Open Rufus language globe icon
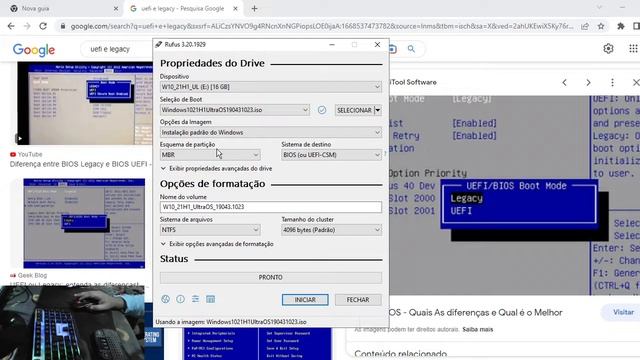 pyautogui.click(x=165, y=299)
